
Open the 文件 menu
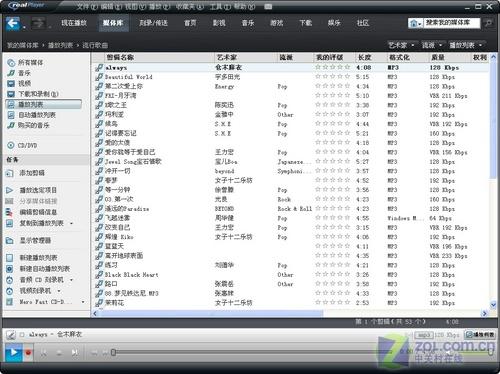click(x=87, y=6)
